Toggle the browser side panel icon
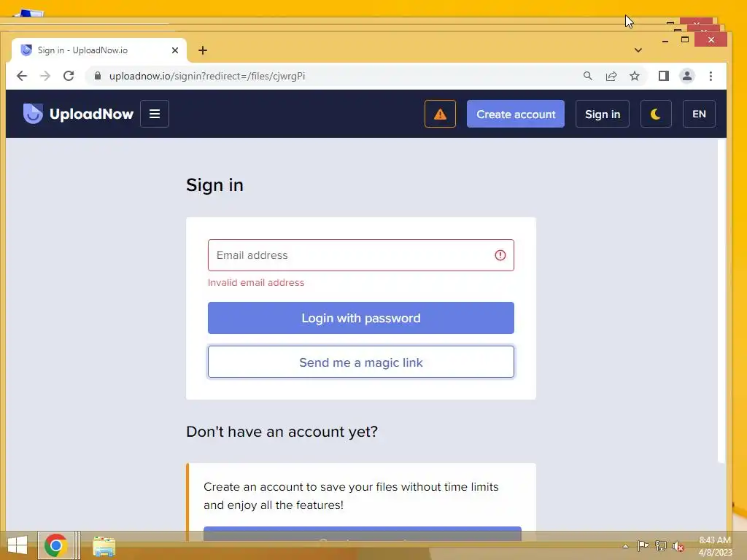The width and height of the screenshot is (747, 560). [x=663, y=76]
